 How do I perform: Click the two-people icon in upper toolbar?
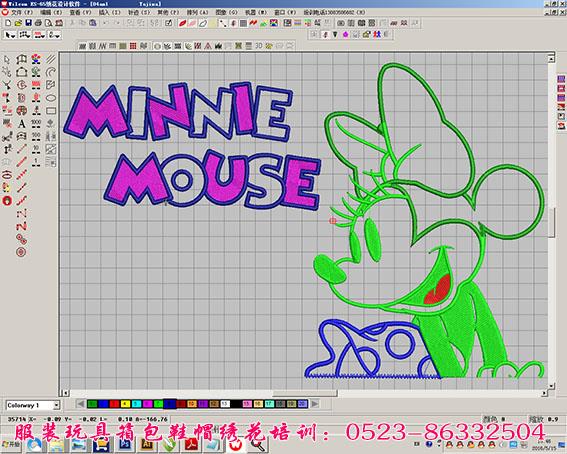coord(377,34)
